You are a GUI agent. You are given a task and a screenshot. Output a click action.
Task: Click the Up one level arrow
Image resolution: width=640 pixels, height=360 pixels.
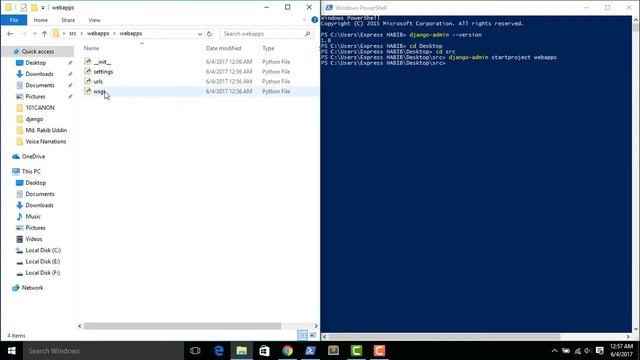[44, 33]
